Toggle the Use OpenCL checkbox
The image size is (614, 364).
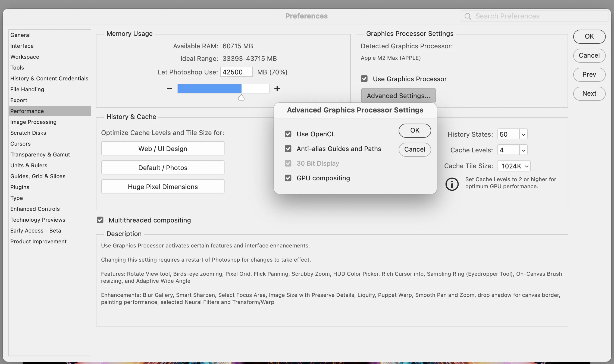(288, 134)
